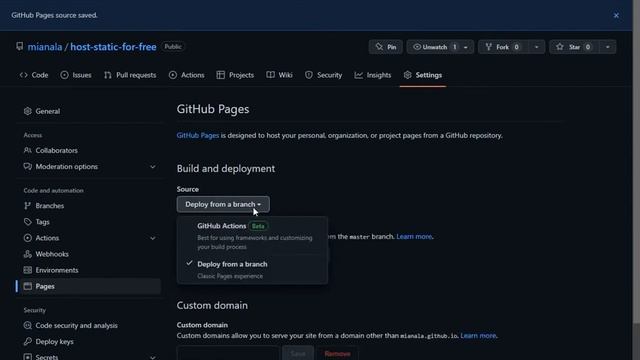Open Learn more link about custom domains
This screenshot has width=640, height=360.
point(478,336)
